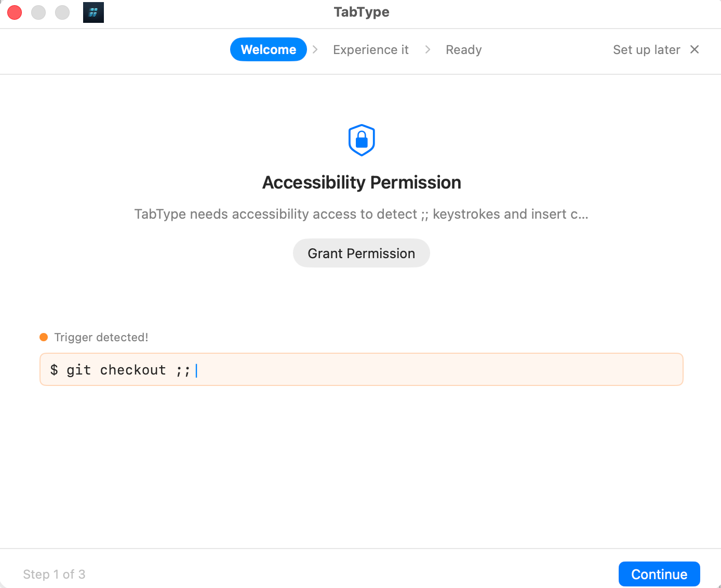Dismiss setup via the X icon
This screenshot has height=588, width=721.
pyautogui.click(x=695, y=49)
